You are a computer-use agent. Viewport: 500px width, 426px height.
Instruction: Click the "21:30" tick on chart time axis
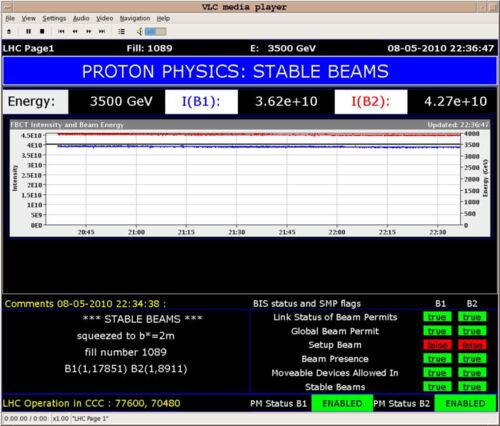236,232
